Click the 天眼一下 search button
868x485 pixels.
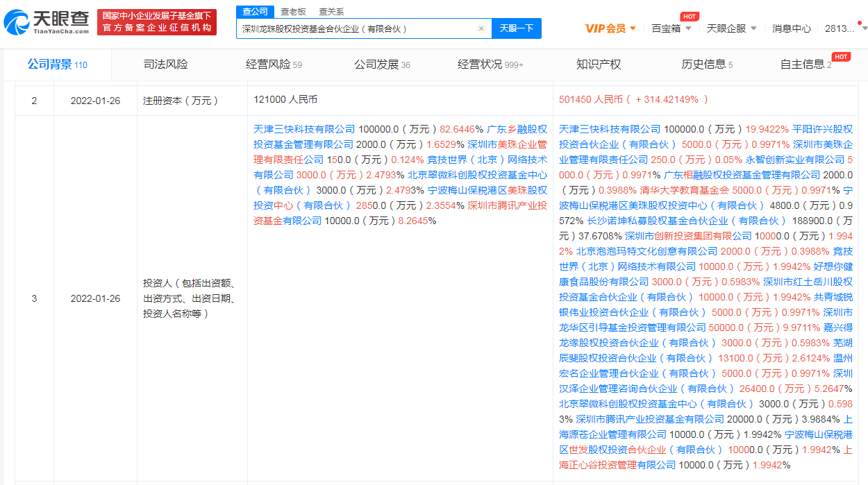tap(517, 28)
